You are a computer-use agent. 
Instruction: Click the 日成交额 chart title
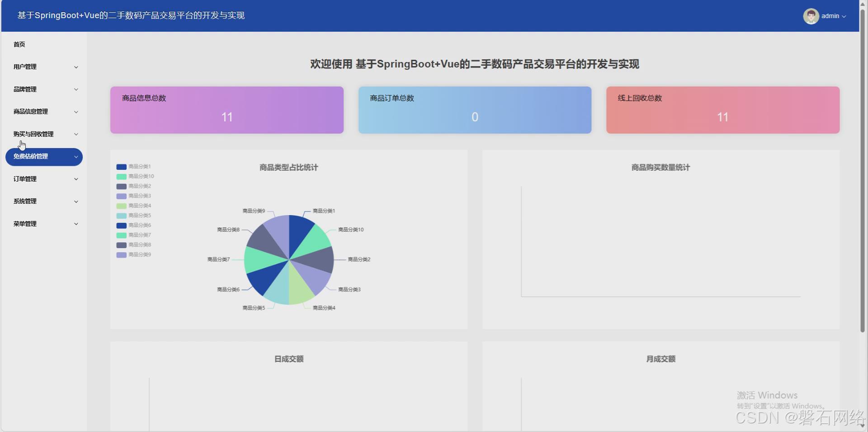coord(289,359)
